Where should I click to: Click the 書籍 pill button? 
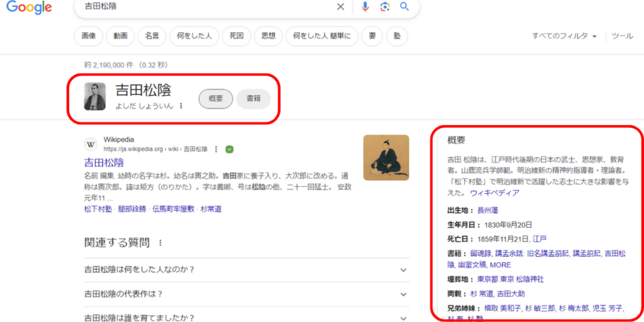253,99
